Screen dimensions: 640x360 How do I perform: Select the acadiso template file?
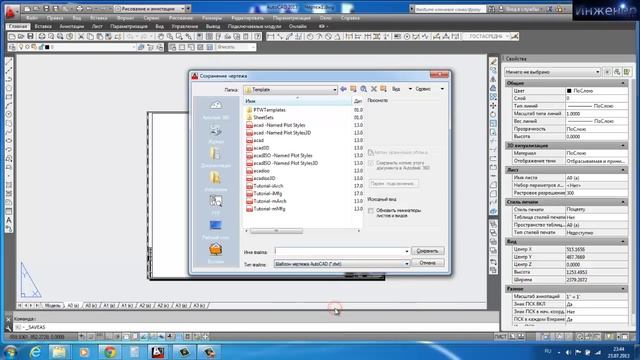coord(261,171)
